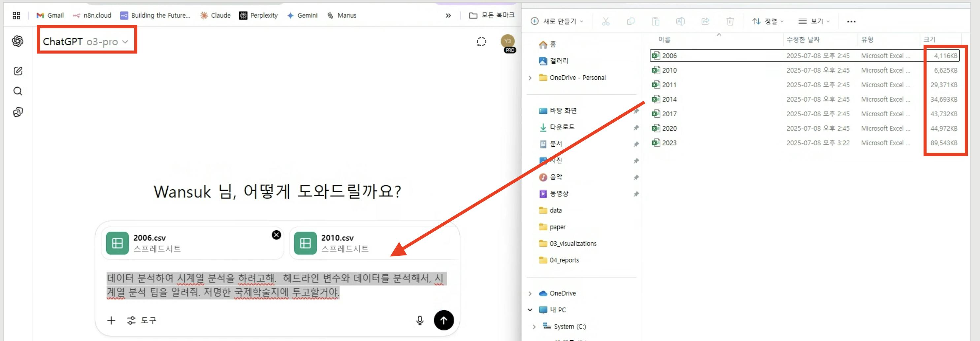
Task: Open the 04_reports folder
Action: pos(559,260)
